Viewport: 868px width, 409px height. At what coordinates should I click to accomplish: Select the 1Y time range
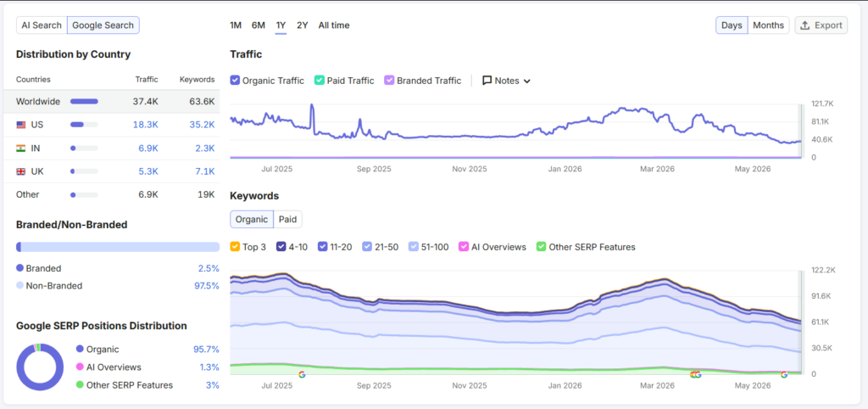[281, 25]
